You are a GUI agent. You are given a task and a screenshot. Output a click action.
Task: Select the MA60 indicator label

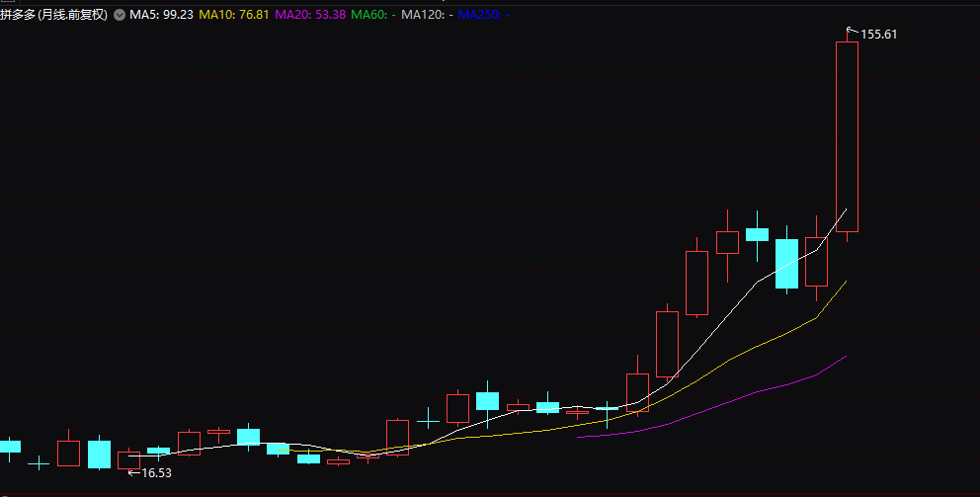(373, 15)
